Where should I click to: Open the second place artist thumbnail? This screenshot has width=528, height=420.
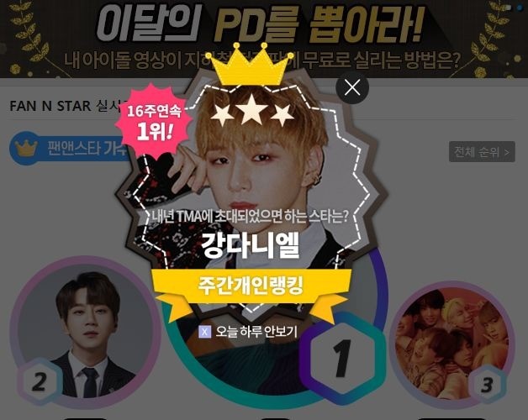coord(85,332)
